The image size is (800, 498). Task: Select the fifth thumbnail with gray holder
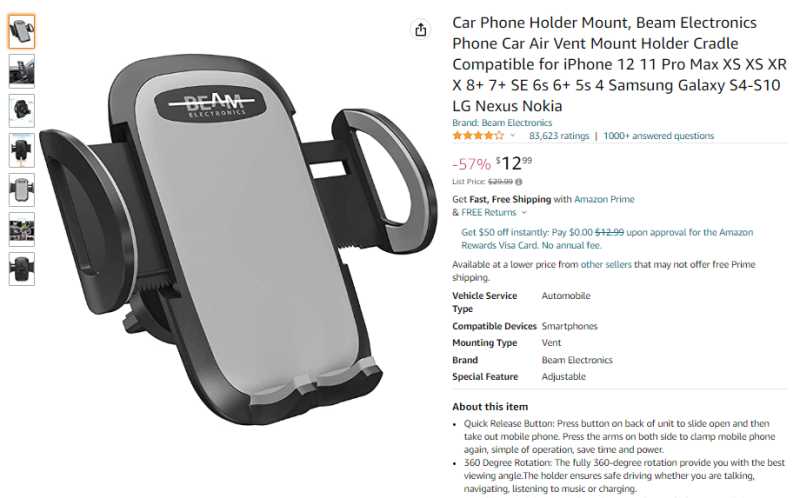pos(21,190)
